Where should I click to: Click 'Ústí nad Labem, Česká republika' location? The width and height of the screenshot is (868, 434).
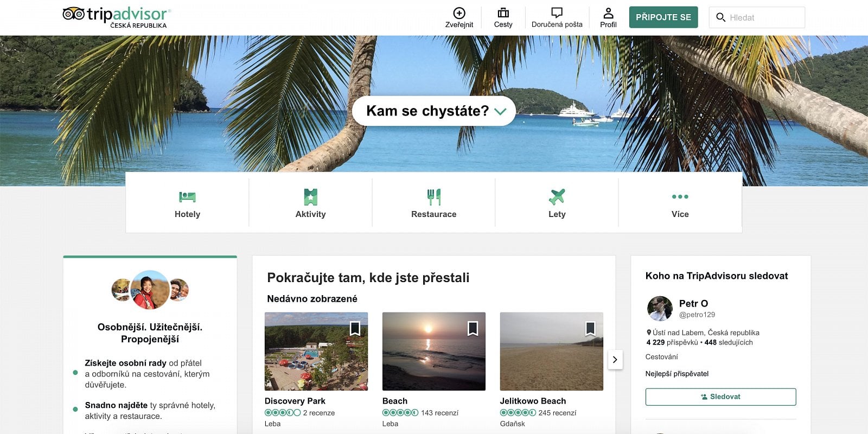tap(706, 333)
